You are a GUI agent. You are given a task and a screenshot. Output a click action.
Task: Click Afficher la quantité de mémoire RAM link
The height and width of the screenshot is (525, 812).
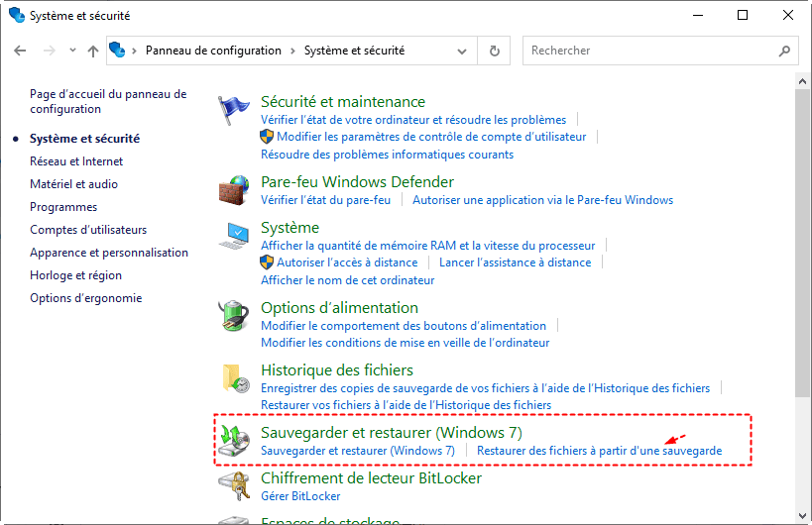[427, 246]
